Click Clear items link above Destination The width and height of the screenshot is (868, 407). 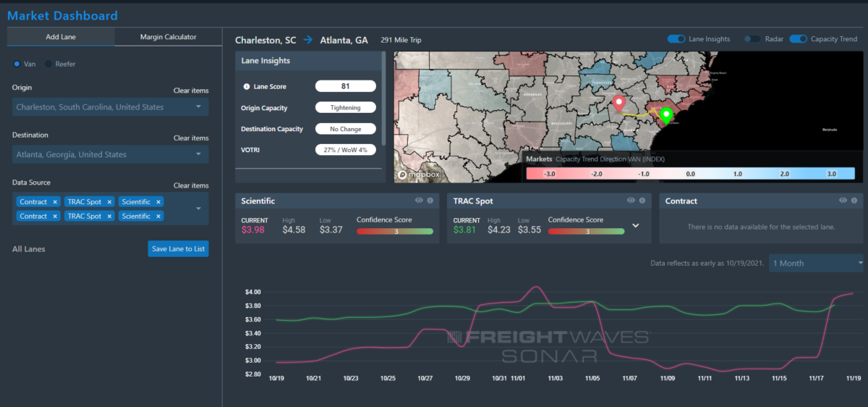tap(191, 138)
